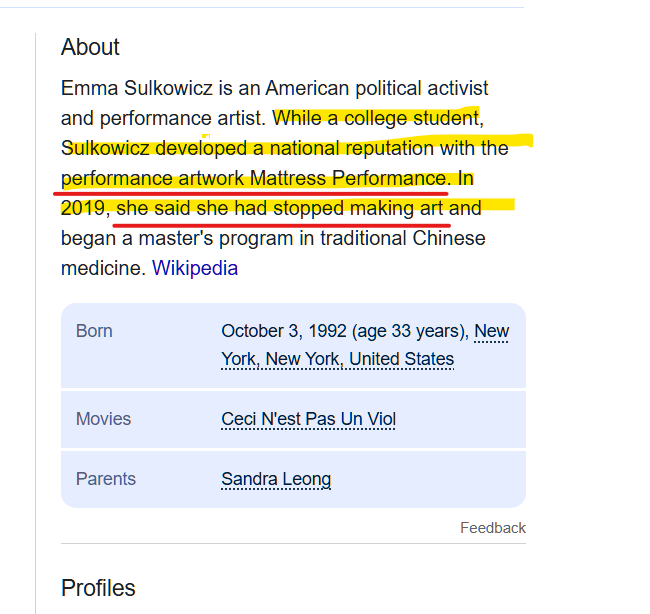This screenshot has height=614, width=650.
Task: Open the Wikipedia source link
Action: pyautogui.click(x=195, y=268)
